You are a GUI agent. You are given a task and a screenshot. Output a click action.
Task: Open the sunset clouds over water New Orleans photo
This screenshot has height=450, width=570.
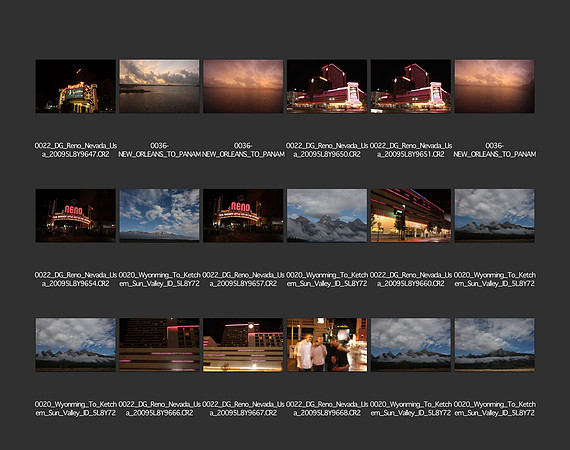160,86
